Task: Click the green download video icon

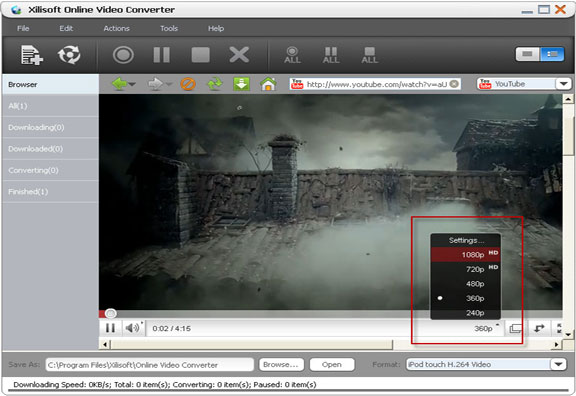Action: [241, 84]
